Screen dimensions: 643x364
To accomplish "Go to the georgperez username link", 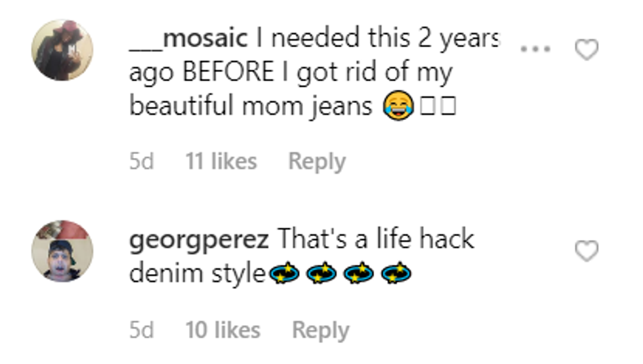I will tap(199, 239).
